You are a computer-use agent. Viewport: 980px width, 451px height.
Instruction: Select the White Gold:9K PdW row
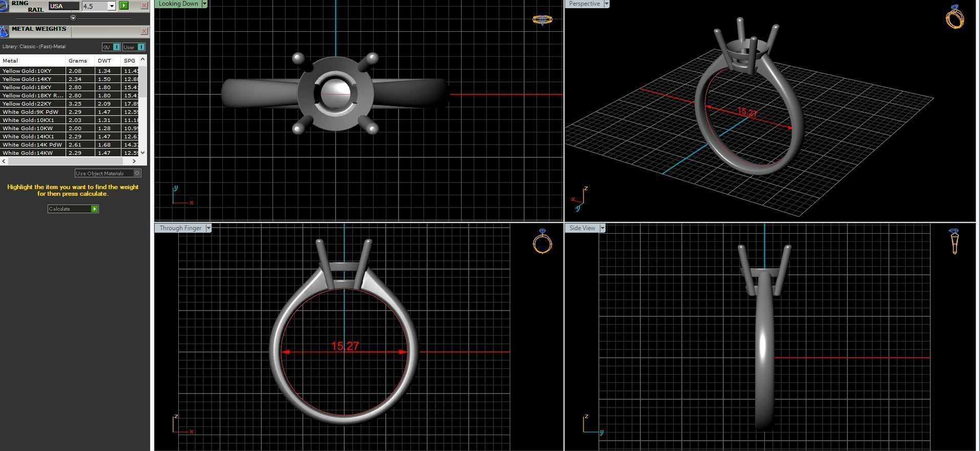pyautogui.click(x=70, y=112)
